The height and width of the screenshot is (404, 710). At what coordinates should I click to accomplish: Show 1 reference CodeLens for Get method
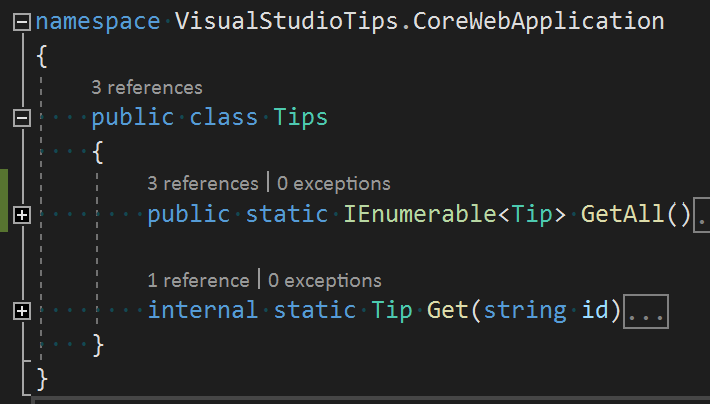pyautogui.click(x=198, y=280)
